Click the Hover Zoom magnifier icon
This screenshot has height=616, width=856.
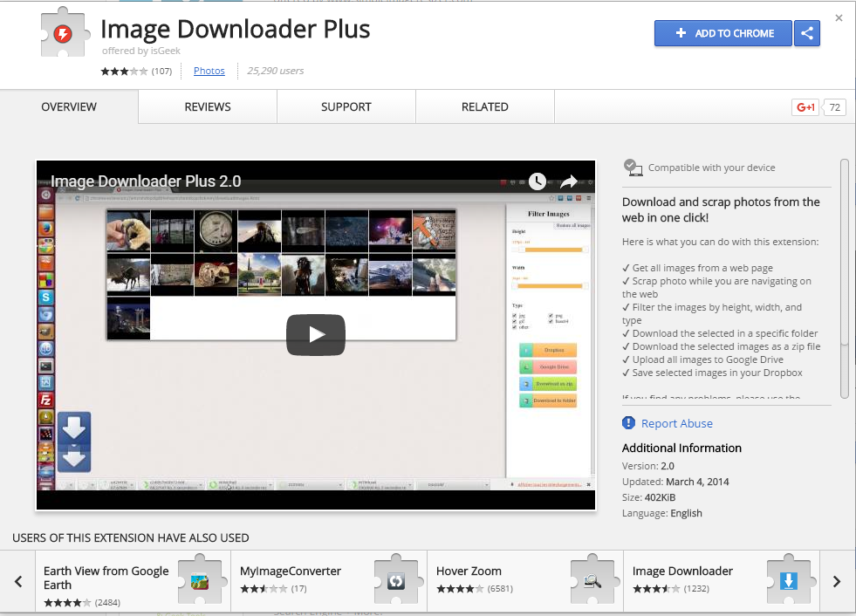pos(592,581)
